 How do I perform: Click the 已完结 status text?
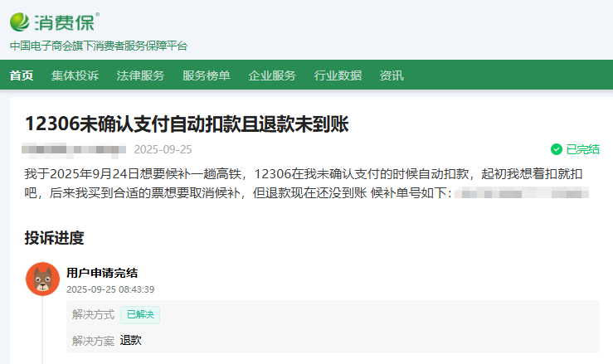tap(583, 149)
